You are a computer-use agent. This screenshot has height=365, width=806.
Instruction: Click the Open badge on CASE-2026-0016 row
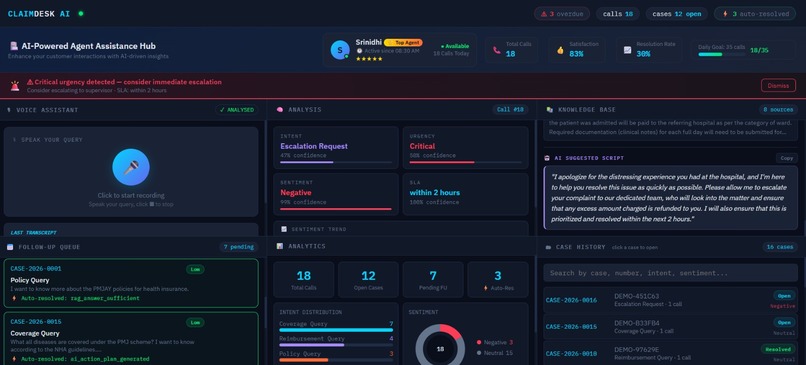click(784, 296)
